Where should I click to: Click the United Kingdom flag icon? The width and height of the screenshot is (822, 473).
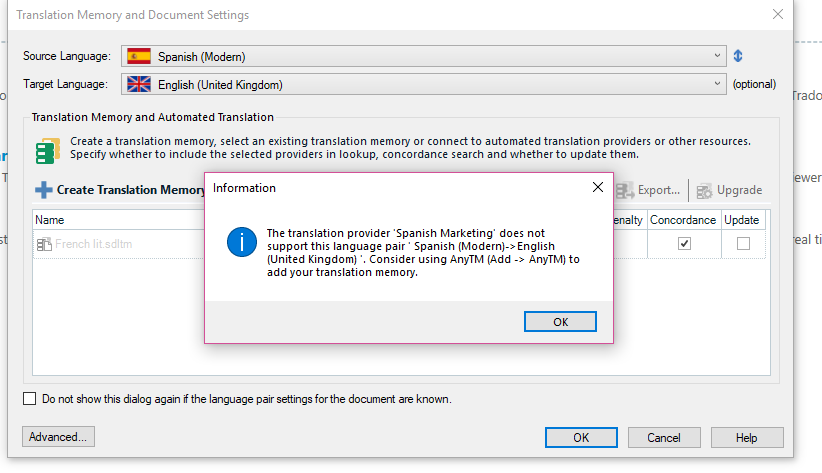tap(139, 84)
